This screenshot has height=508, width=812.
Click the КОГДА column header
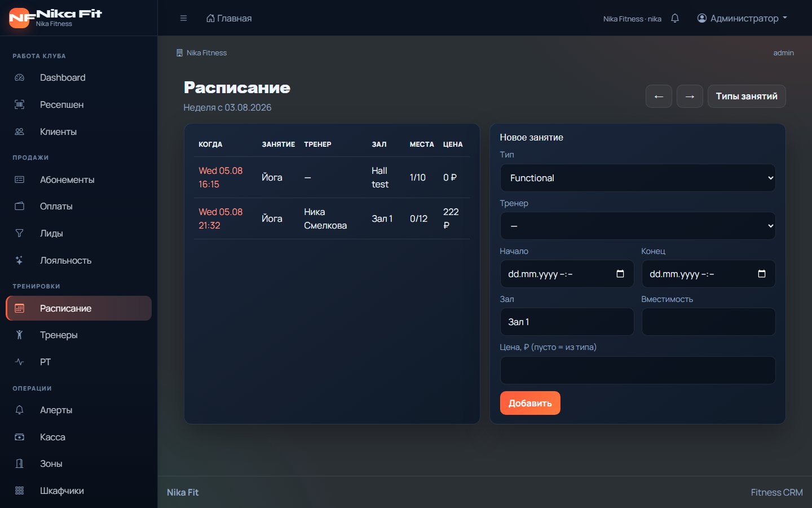(210, 144)
